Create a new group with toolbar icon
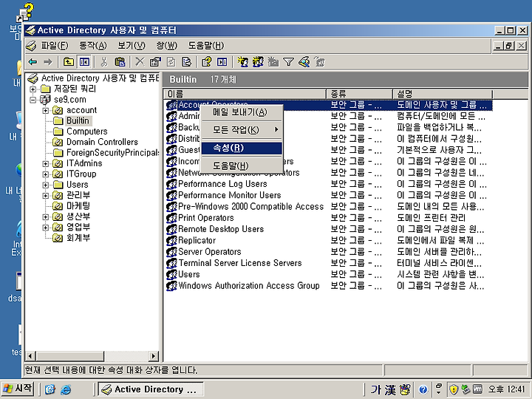This screenshot has width=532, height=399. (x=258, y=62)
